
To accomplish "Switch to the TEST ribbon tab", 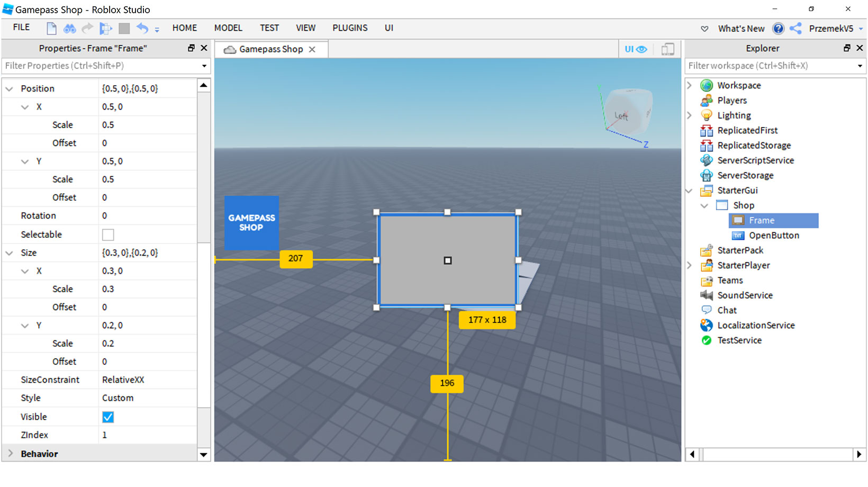I will coord(269,28).
